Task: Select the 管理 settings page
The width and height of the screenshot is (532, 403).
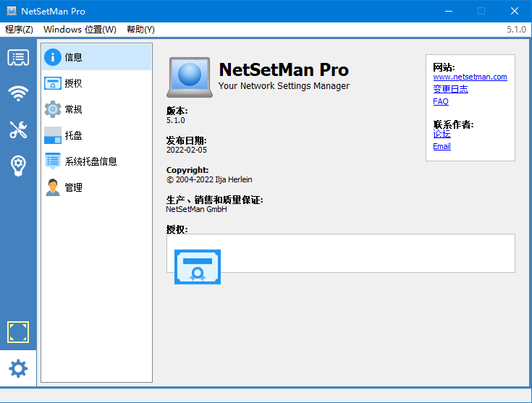Action: (97, 187)
